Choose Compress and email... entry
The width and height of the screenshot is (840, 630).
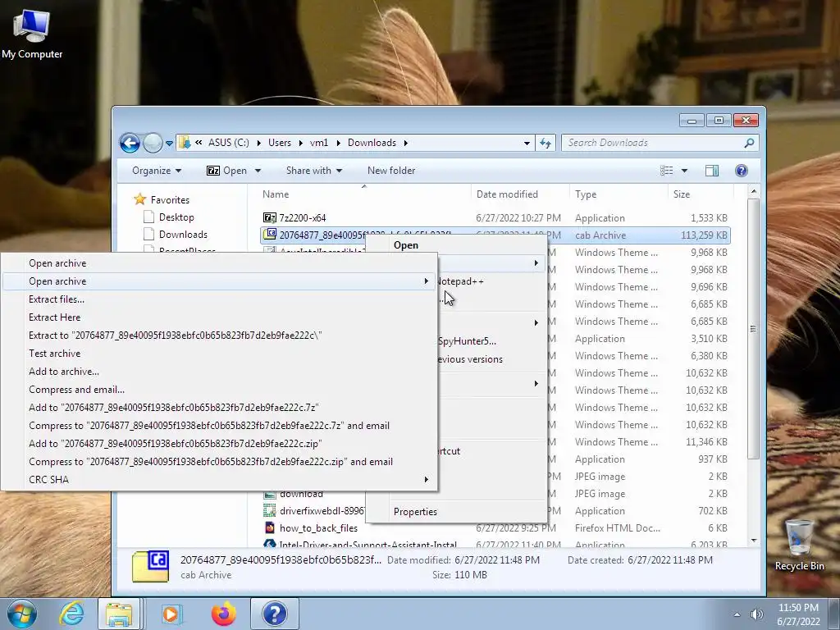click(219, 390)
